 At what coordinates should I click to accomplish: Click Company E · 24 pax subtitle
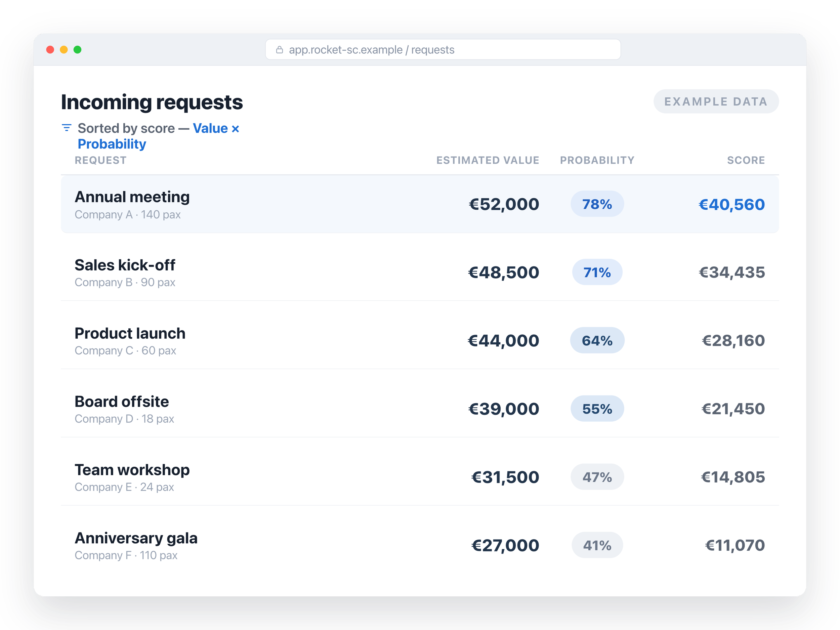point(124,487)
